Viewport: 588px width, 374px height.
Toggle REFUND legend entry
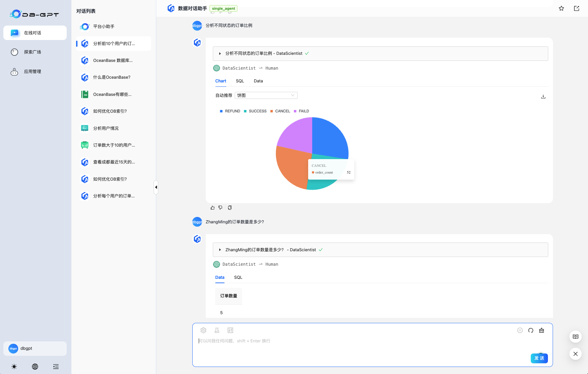(230, 111)
